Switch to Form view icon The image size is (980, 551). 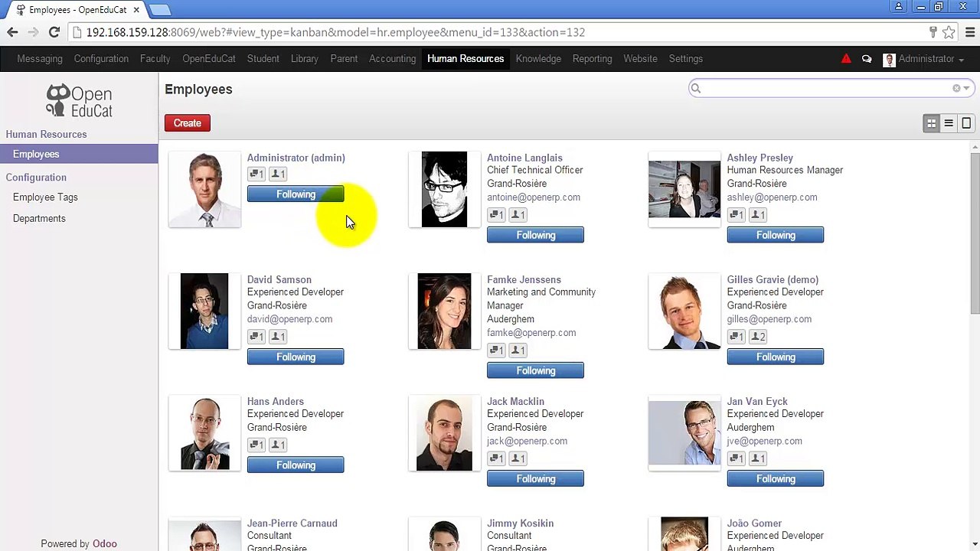(x=966, y=123)
